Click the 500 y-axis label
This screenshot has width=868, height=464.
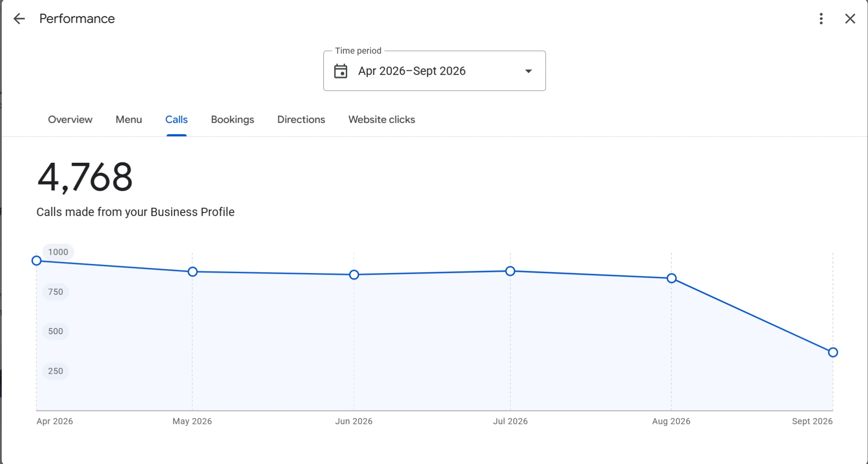pos(56,332)
